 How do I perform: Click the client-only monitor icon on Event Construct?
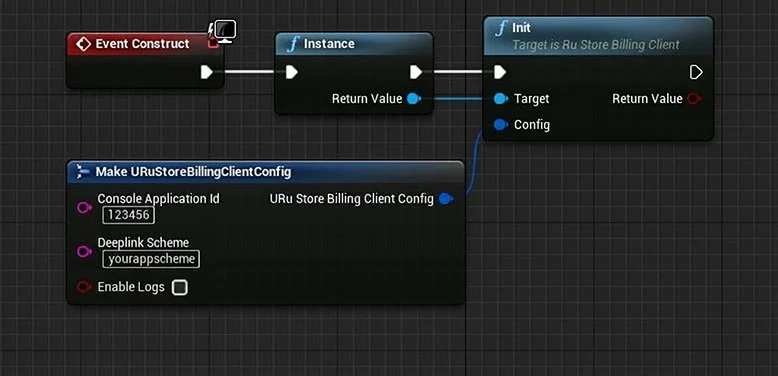click(225, 31)
